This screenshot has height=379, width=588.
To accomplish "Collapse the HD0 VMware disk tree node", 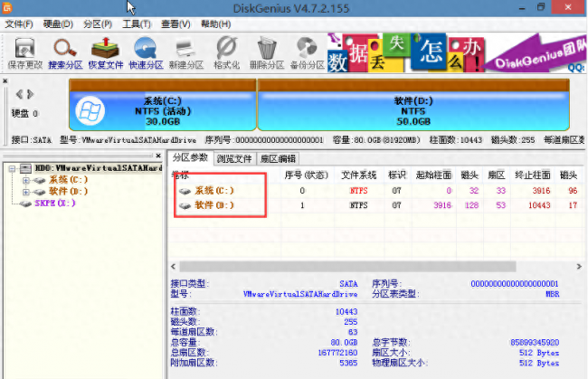I will (x=12, y=168).
